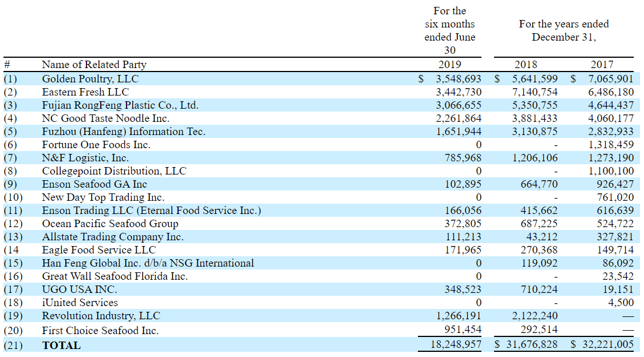Click Han Feng Global 2018 value 119,092
644x357 pixels.
tap(539, 263)
